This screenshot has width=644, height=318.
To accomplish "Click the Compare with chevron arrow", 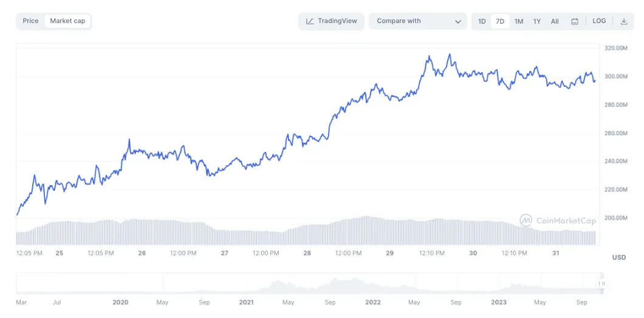I will click(x=458, y=22).
